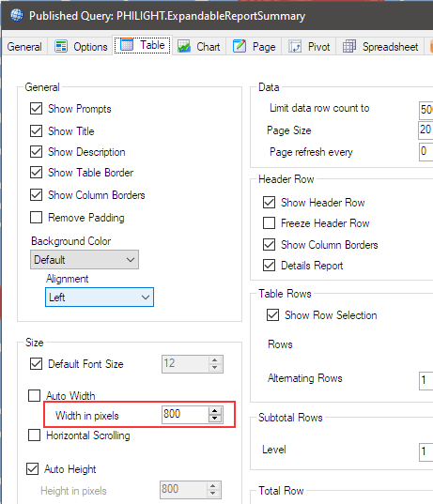433x504 pixels.
Task: Open the Spreadsheet tab icon
Action: click(349, 46)
